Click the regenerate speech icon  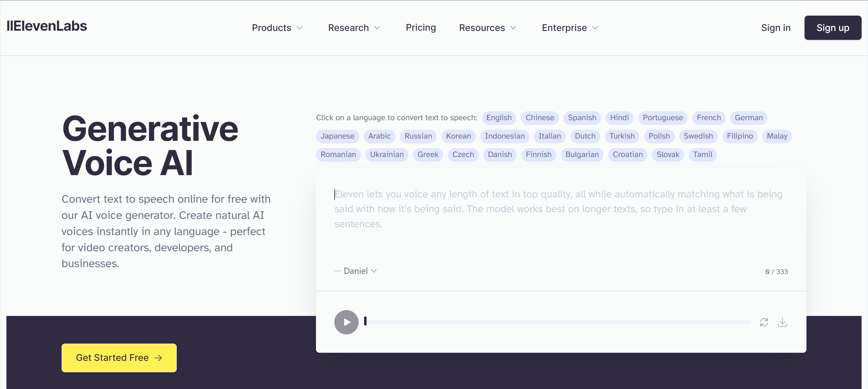point(764,322)
